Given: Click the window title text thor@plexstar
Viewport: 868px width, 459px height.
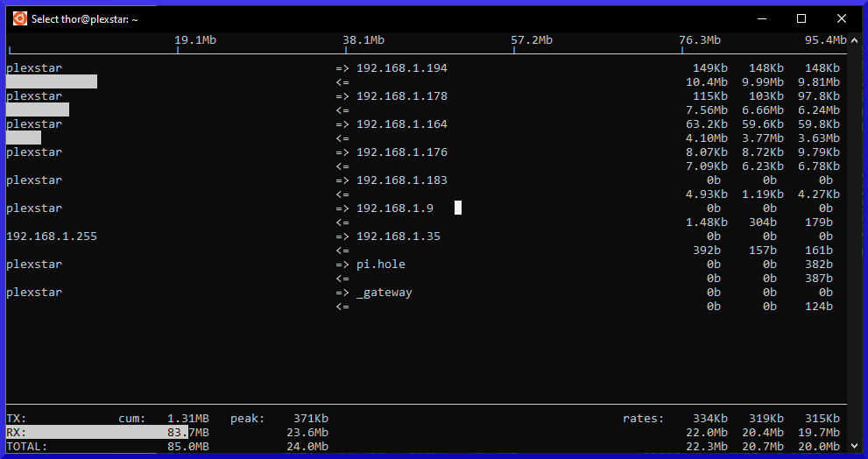Looking at the screenshot, I should 84,18.
